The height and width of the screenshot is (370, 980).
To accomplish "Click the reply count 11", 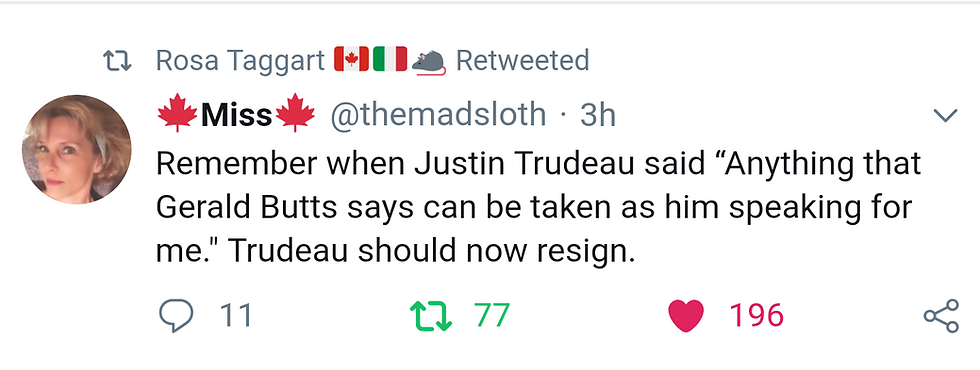I will pos(236,316).
